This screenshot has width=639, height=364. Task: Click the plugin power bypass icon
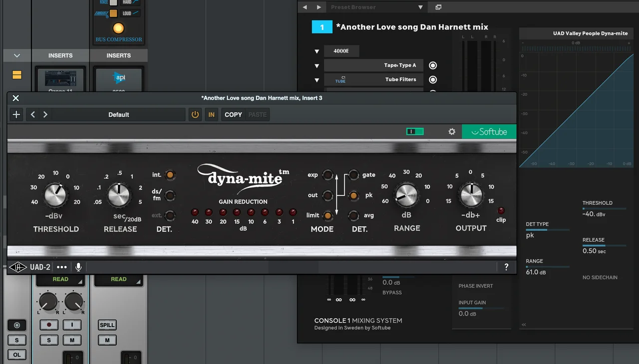click(x=195, y=115)
